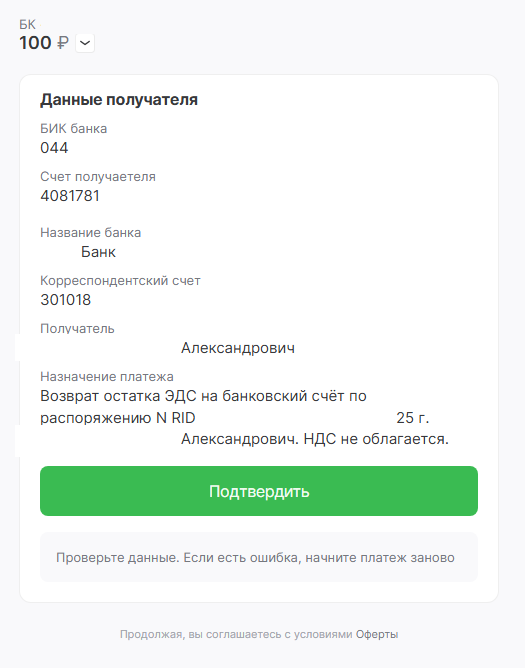Screen dimensions: 525x668
Task: Expand the chevron dropdown beside 100 ₽
Action: 85,43
